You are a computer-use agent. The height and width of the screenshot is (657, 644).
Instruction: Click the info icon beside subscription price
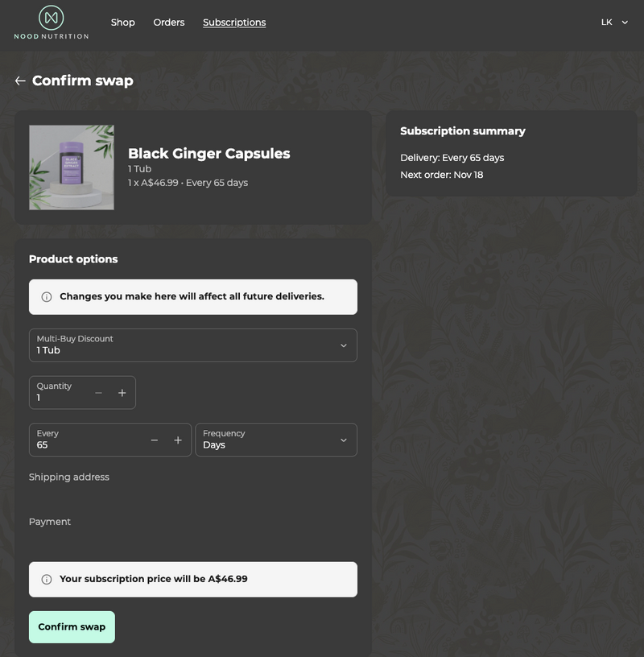click(47, 580)
